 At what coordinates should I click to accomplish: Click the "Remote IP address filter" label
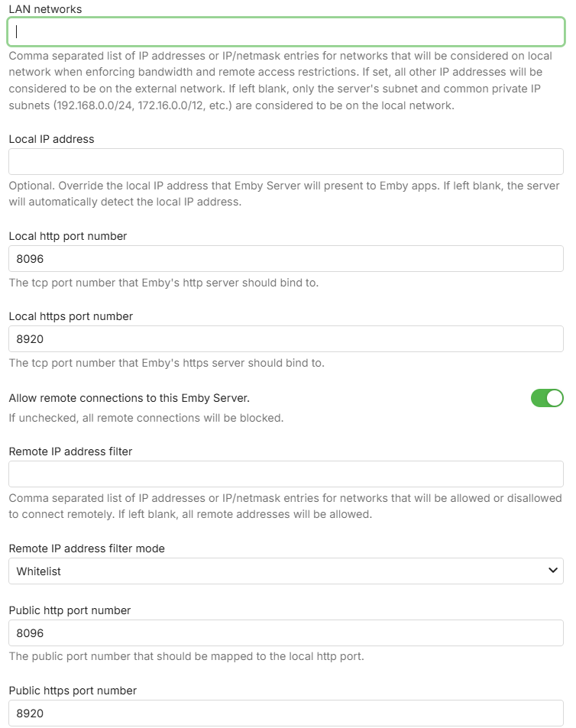(x=70, y=451)
